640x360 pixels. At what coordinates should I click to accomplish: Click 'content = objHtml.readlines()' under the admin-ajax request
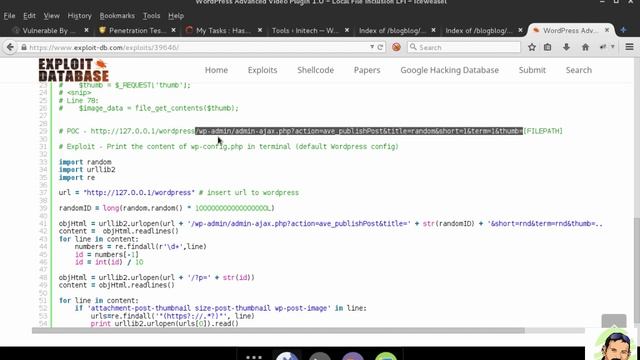[119, 231]
